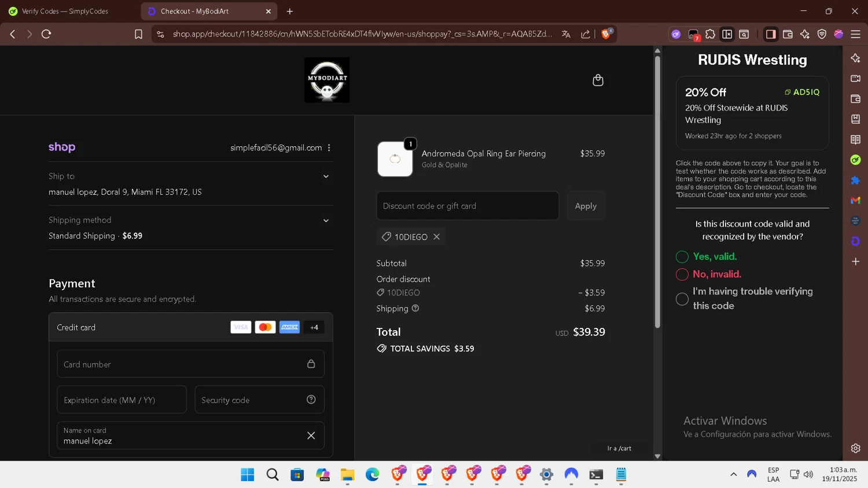Bookmark this page with bookmark icon

[138, 34]
